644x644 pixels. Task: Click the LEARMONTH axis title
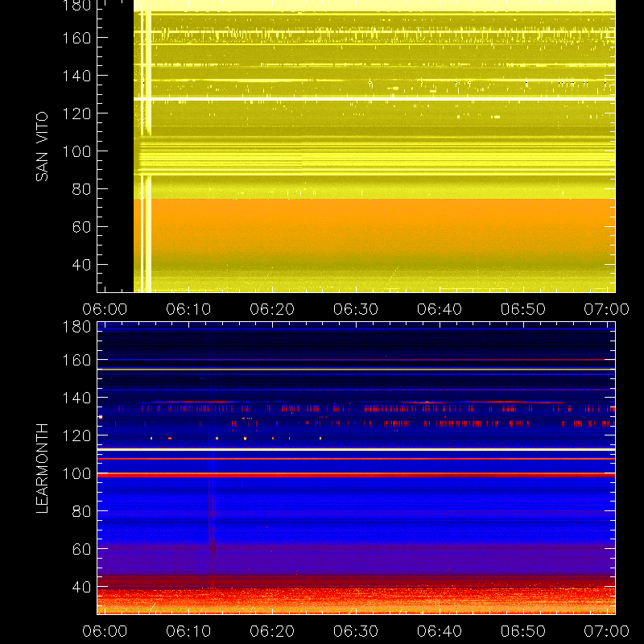(42, 469)
